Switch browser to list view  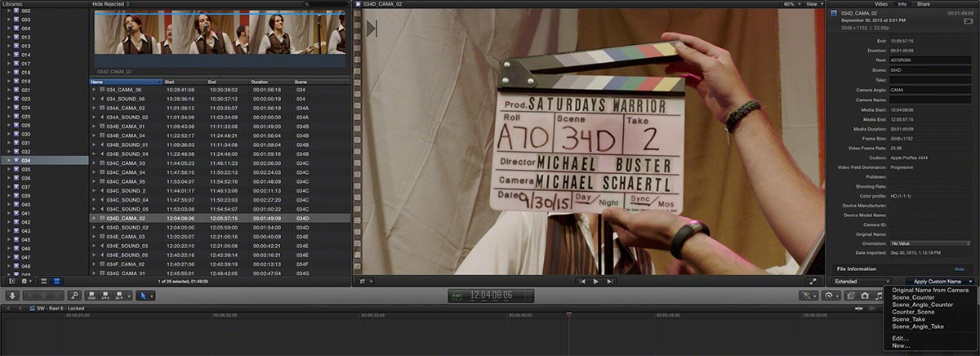[x=57, y=281]
